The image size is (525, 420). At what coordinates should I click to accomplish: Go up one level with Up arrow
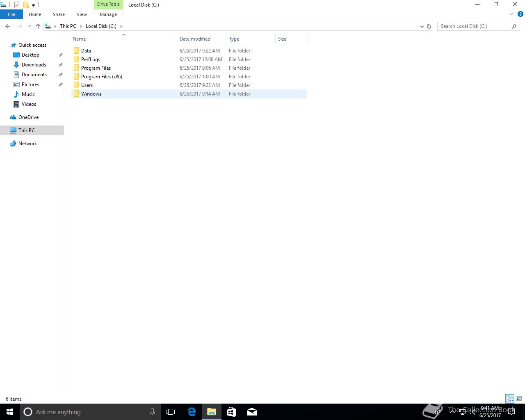point(38,26)
